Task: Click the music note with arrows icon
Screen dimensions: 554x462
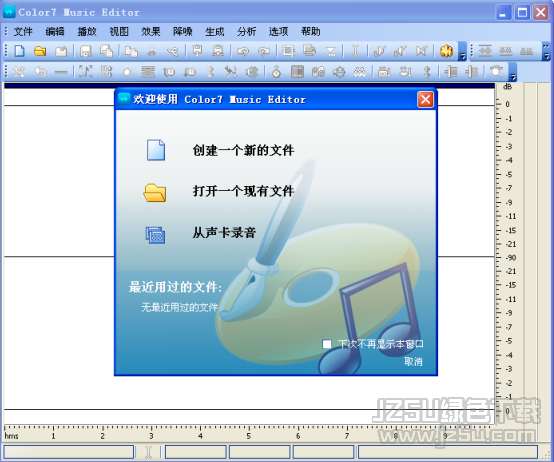Action: click(86, 72)
